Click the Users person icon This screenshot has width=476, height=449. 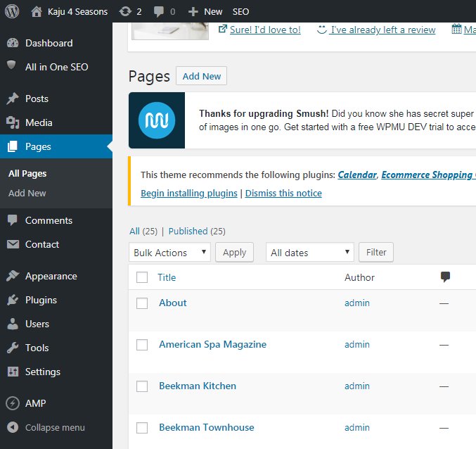(13, 324)
